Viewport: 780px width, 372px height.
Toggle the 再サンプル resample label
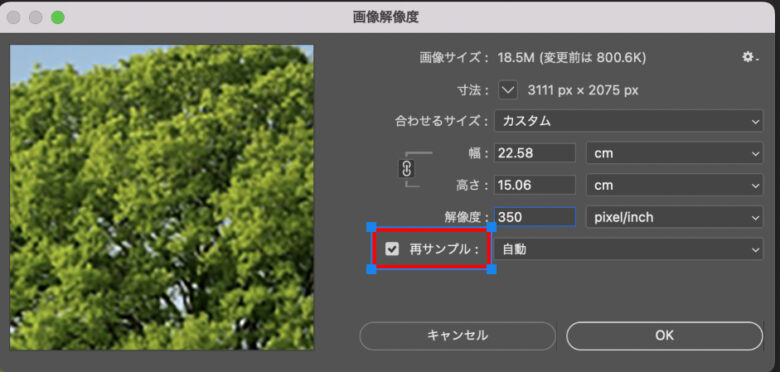[x=440, y=249]
